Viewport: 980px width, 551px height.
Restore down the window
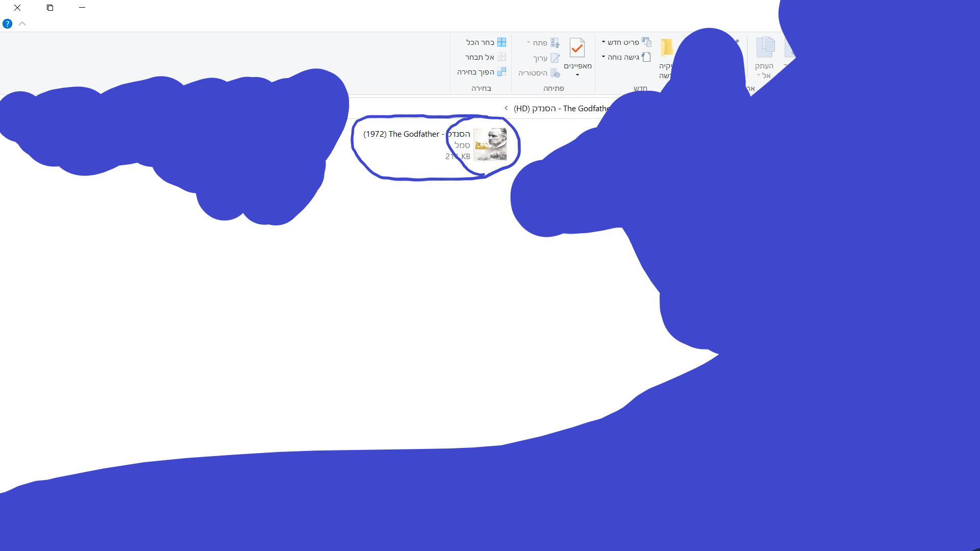(x=50, y=8)
